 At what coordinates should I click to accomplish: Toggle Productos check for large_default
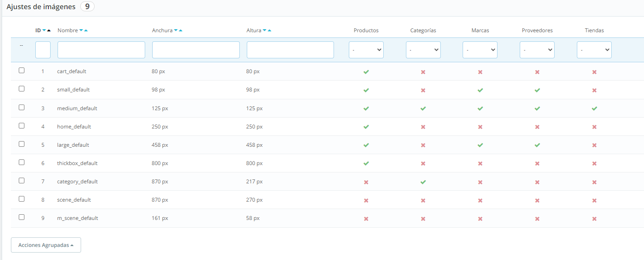(366, 145)
